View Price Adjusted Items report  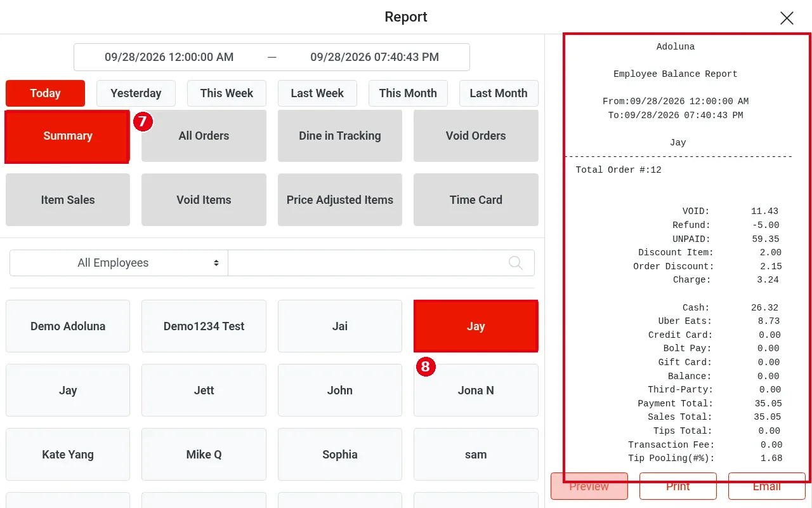pyautogui.click(x=340, y=200)
